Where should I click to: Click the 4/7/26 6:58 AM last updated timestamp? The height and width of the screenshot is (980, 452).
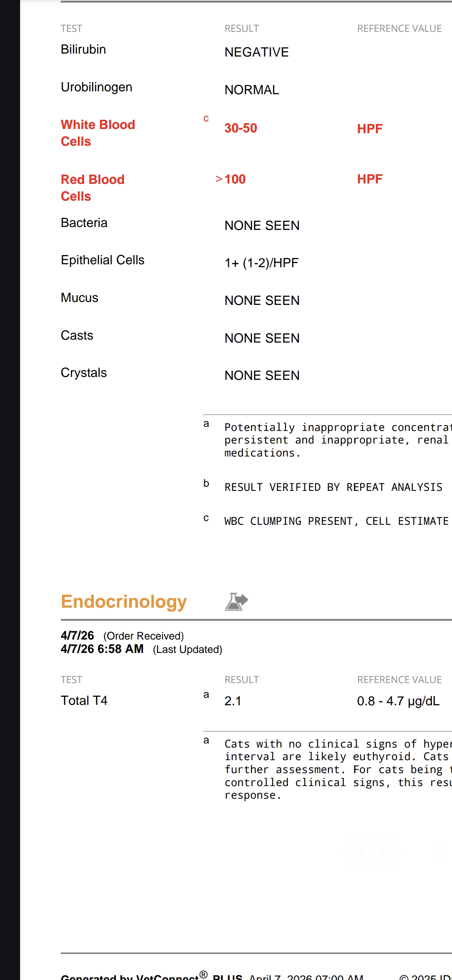click(102, 649)
